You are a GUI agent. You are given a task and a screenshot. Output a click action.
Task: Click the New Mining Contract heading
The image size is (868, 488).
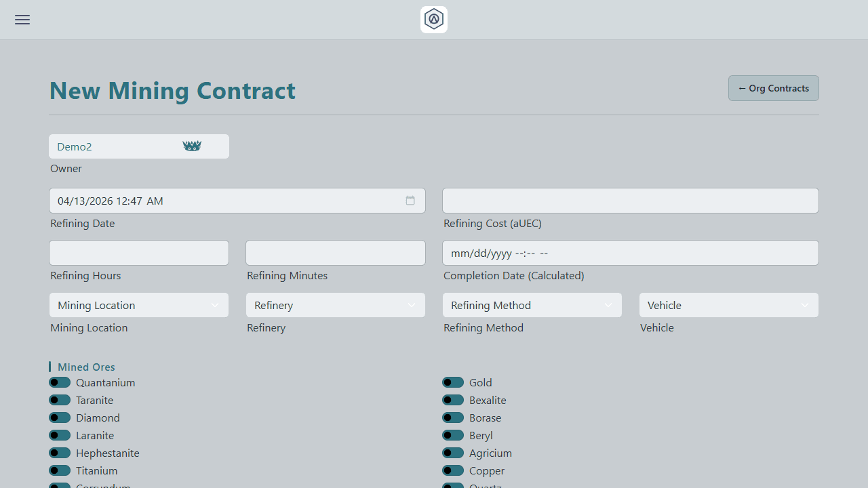point(172,90)
